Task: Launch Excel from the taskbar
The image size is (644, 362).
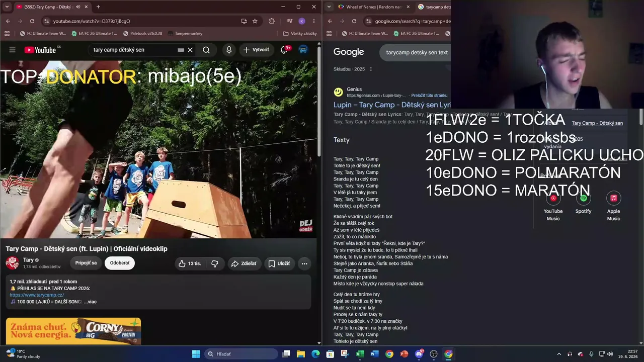Action: pyautogui.click(x=360, y=354)
